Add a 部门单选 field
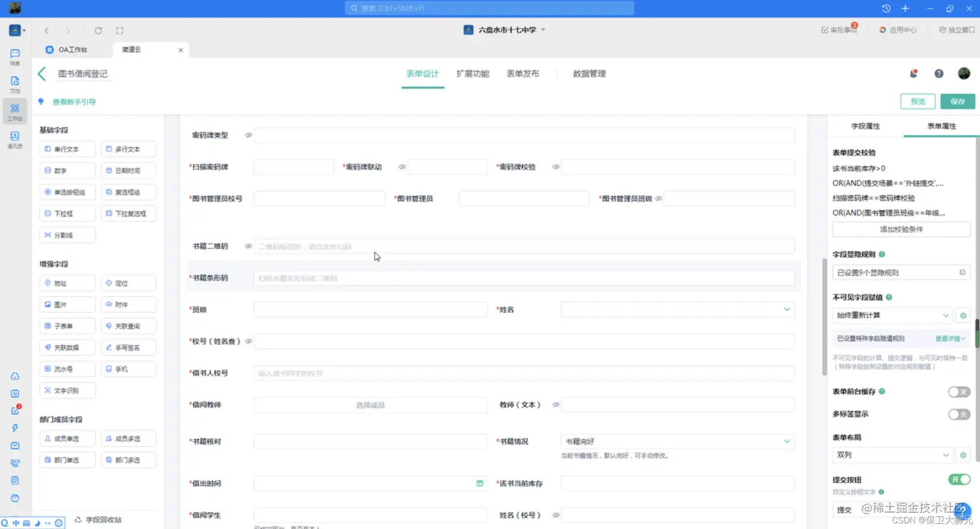980x529 pixels. pos(67,460)
